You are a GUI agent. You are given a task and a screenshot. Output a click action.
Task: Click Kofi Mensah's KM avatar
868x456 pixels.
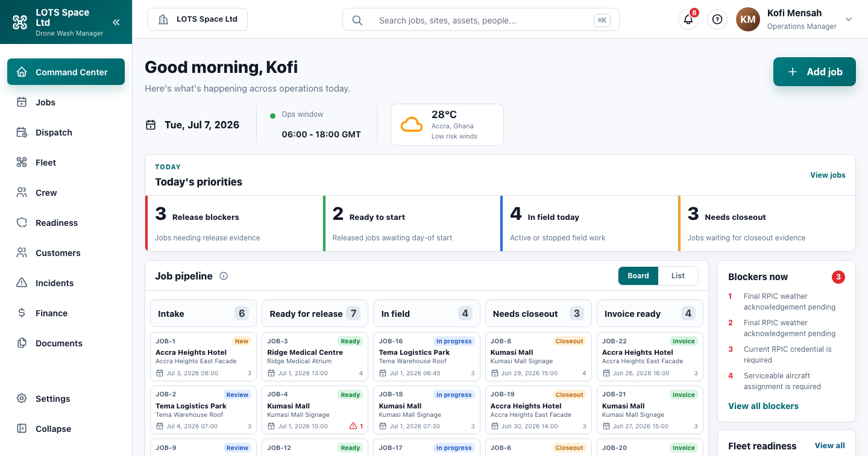(748, 19)
